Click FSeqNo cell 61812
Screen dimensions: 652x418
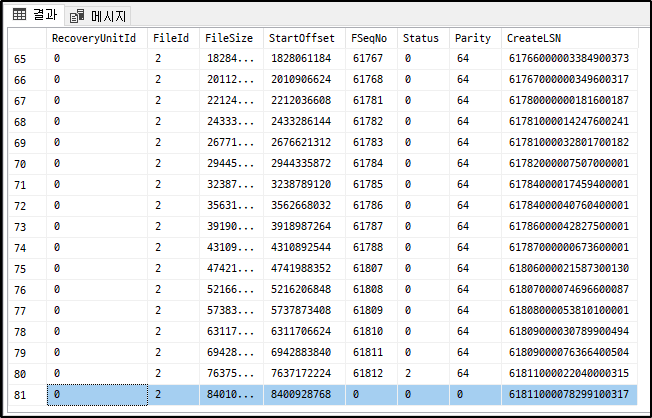tap(371, 373)
